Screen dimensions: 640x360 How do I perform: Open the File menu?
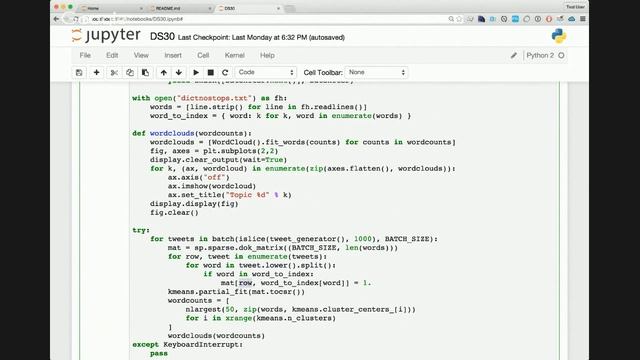85,56
